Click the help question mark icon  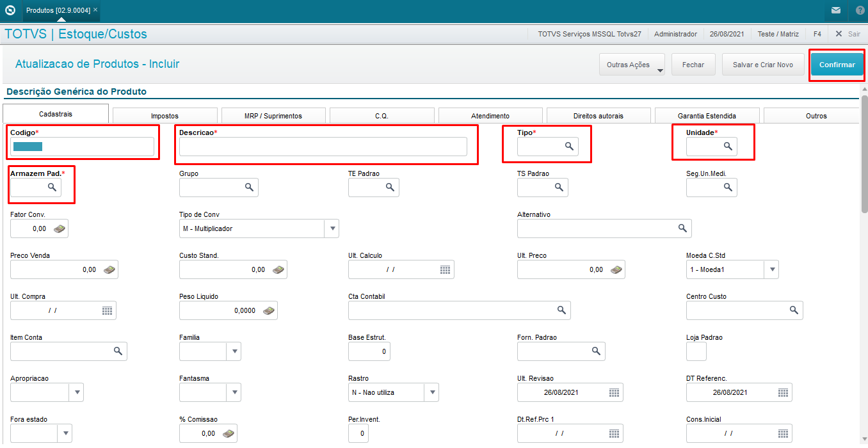[x=860, y=10]
